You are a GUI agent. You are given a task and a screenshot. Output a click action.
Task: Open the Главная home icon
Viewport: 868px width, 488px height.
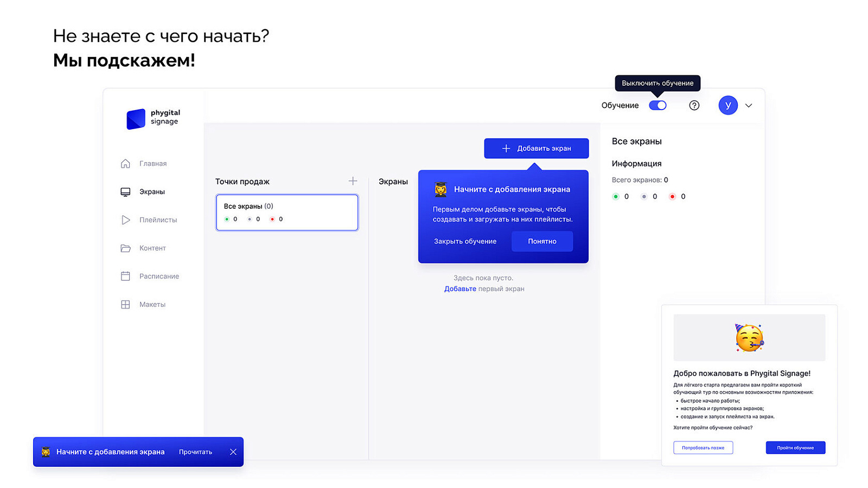point(125,163)
